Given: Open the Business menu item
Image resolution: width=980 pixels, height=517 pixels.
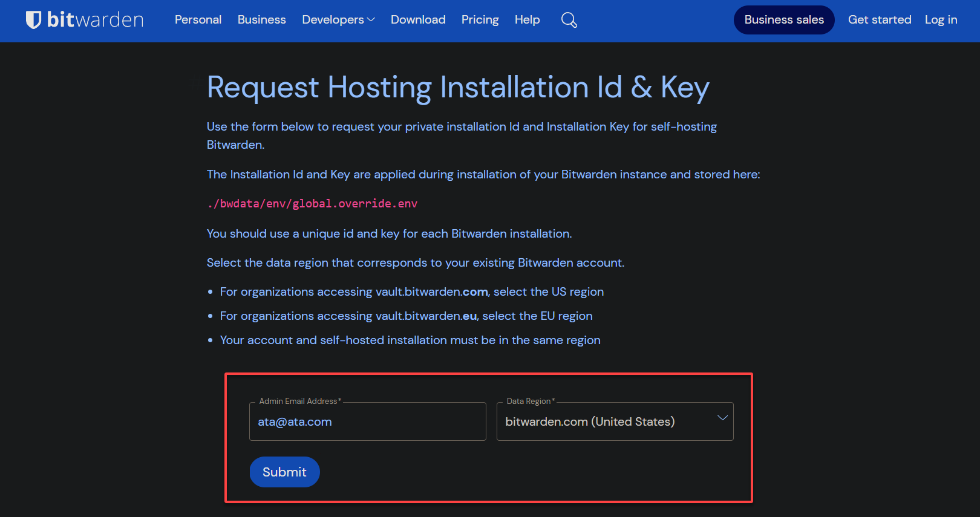Looking at the screenshot, I should 261,20.
